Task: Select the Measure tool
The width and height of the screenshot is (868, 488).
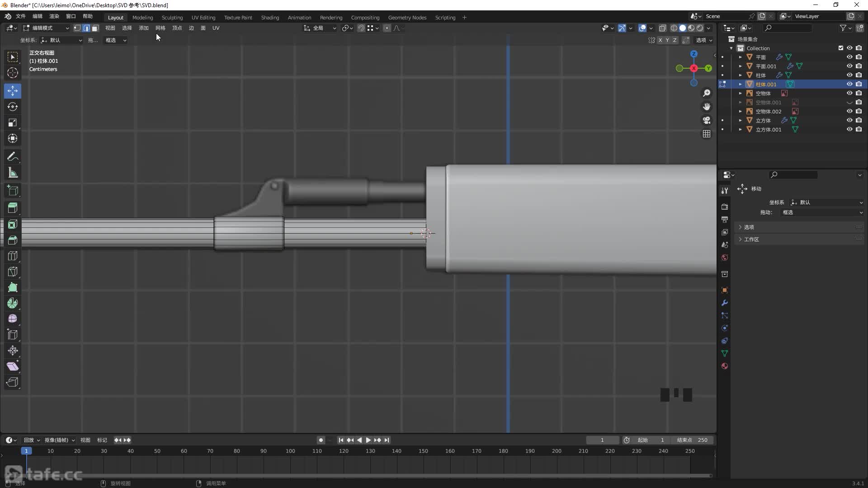Action: pos(13,172)
